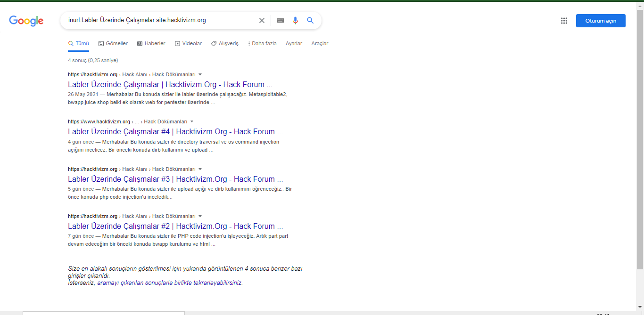
Task: Submit search using the magnifier icon
Action: tap(310, 20)
